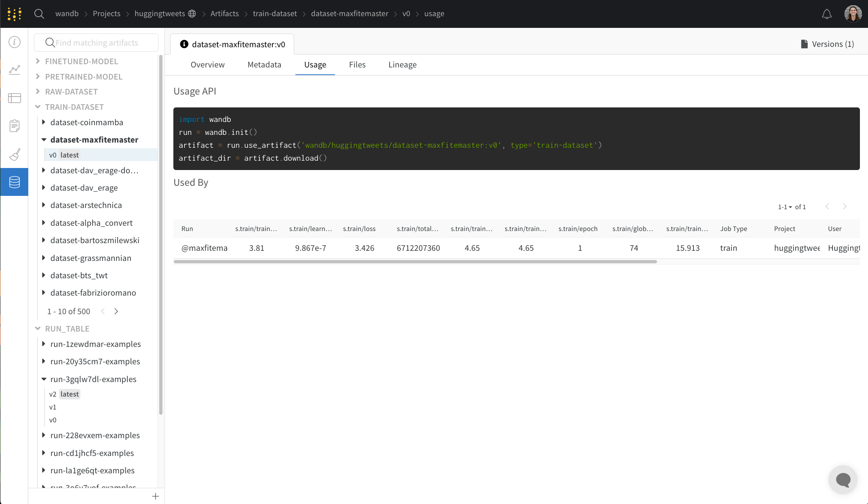This screenshot has height=504, width=868.
Task: Open the charts workspace sidebar icon
Action: pos(15,70)
